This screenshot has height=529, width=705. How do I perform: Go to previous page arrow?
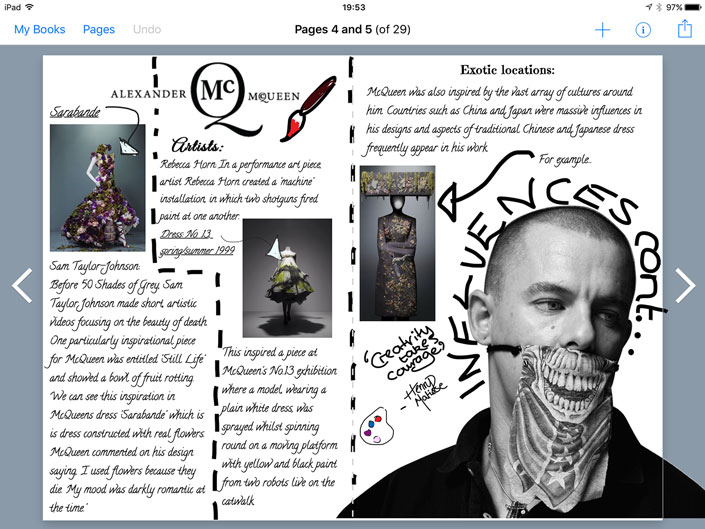click(22, 285)
